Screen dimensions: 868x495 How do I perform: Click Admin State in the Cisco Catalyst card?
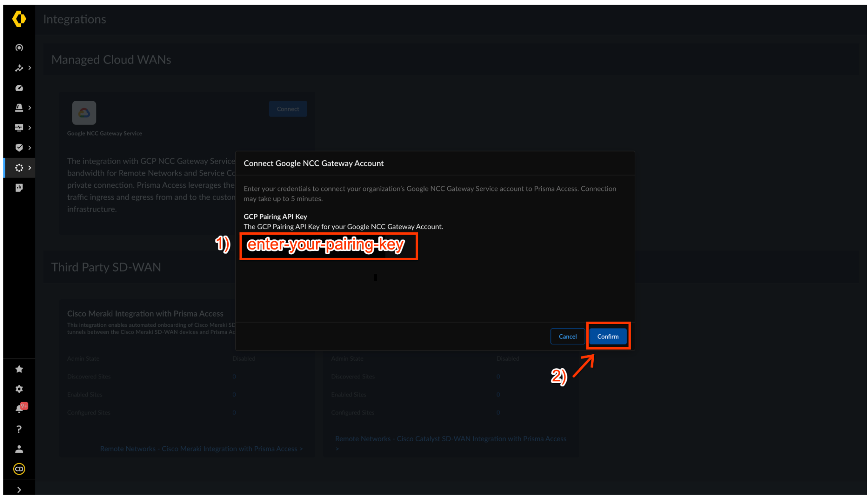pyautogui.click(x=347, y=359)
